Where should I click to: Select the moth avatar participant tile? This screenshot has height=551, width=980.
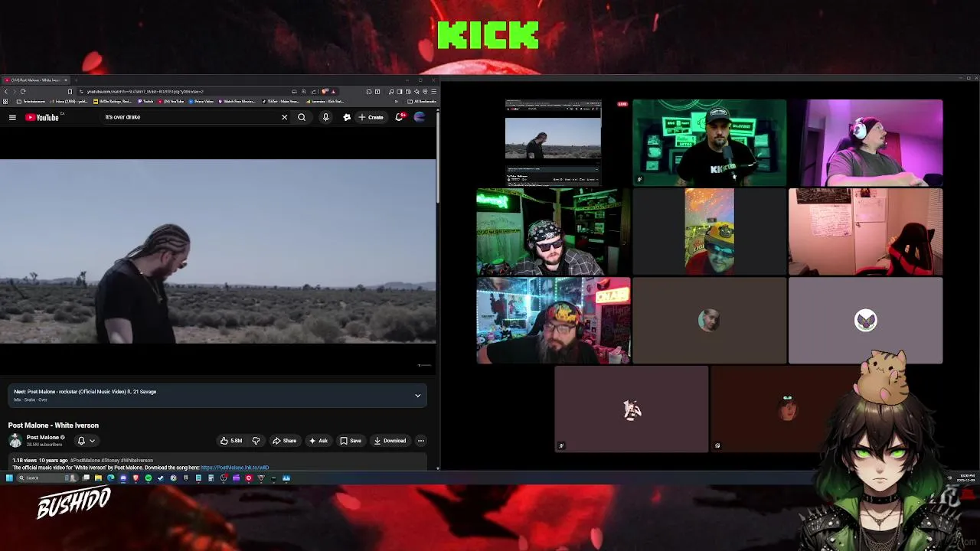[866, 321]
